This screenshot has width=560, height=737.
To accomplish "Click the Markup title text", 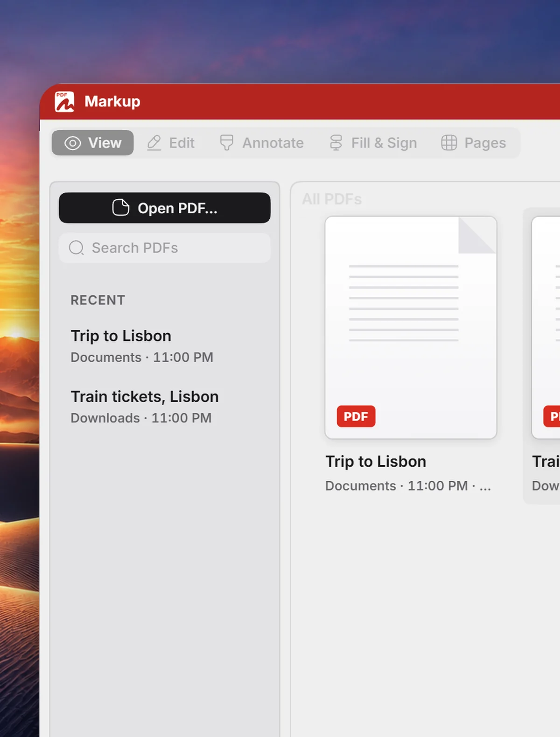I will pyautogui.click(x=112, y=102).
